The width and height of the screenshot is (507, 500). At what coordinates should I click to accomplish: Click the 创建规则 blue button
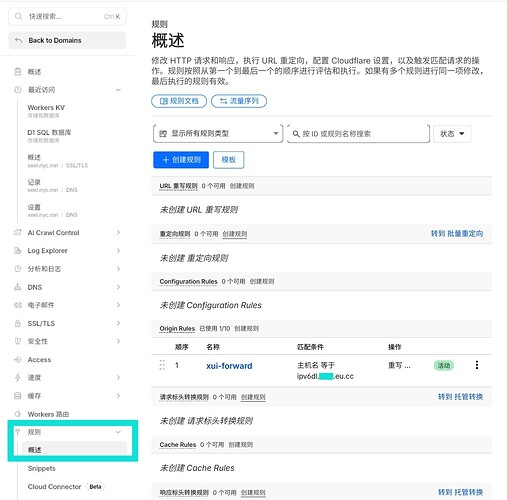(x=181, y=160)
